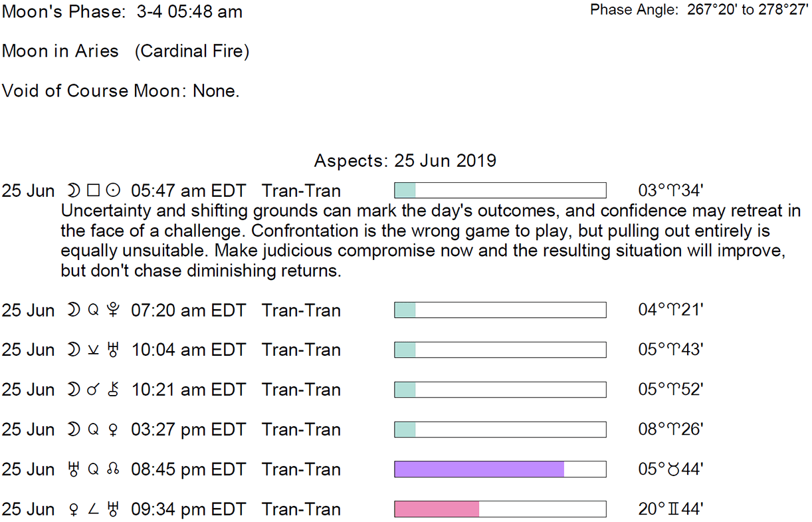Click the conjunction symbol in the 10:21 am row
This screenshot has width=812, height=522.
[x=93, y=390]
